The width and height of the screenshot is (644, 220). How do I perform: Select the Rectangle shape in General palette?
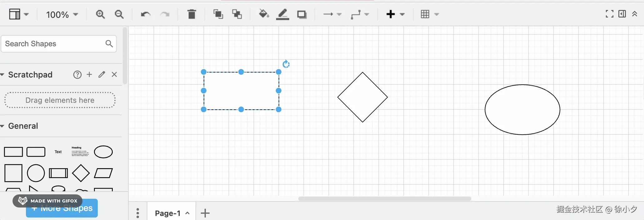coord(13,152)
